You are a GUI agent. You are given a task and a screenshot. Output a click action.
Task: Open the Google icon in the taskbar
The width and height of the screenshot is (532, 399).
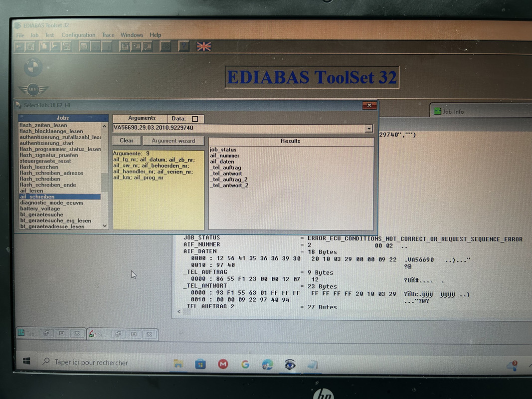(245, 365)
